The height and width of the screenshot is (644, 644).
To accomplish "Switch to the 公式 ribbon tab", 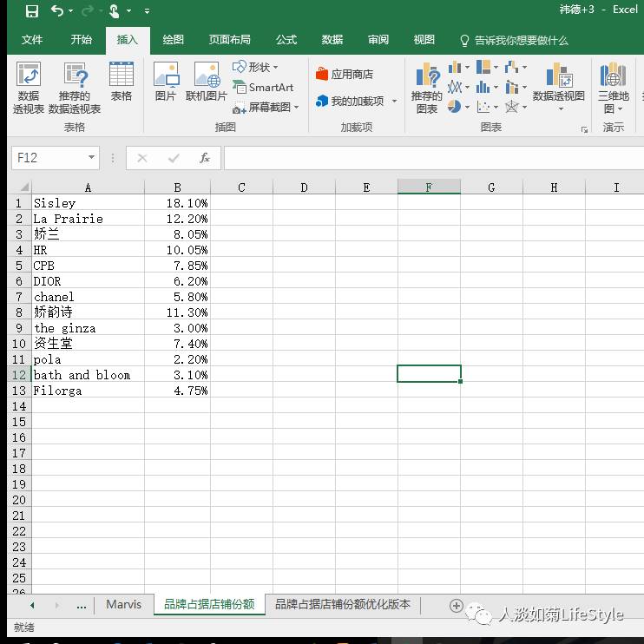I will coord(286,40).
